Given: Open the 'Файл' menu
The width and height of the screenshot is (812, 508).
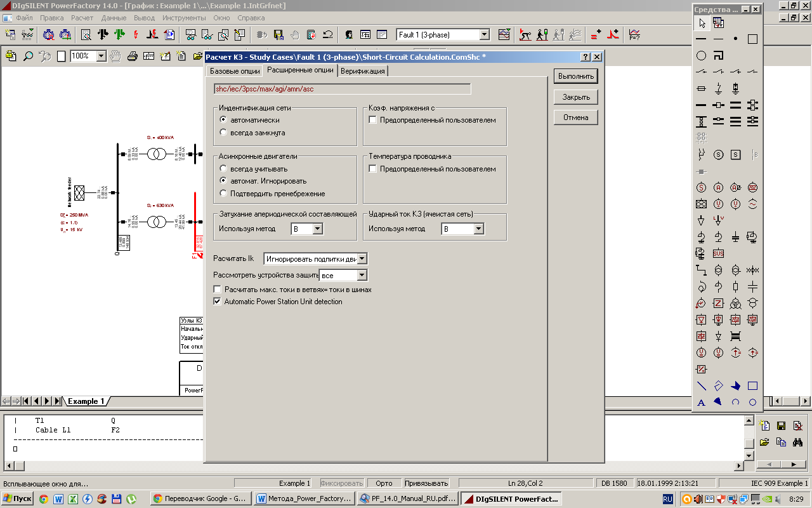Looking at the screenshot, I should [25, 18].
